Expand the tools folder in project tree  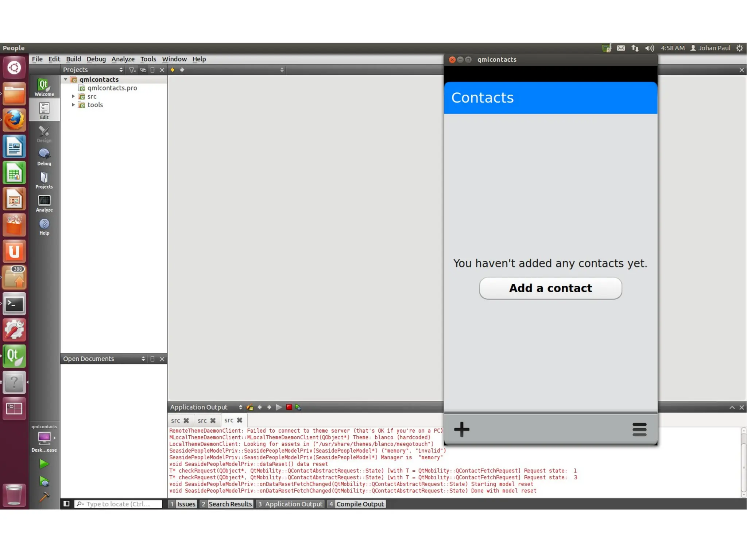[73, 105]
